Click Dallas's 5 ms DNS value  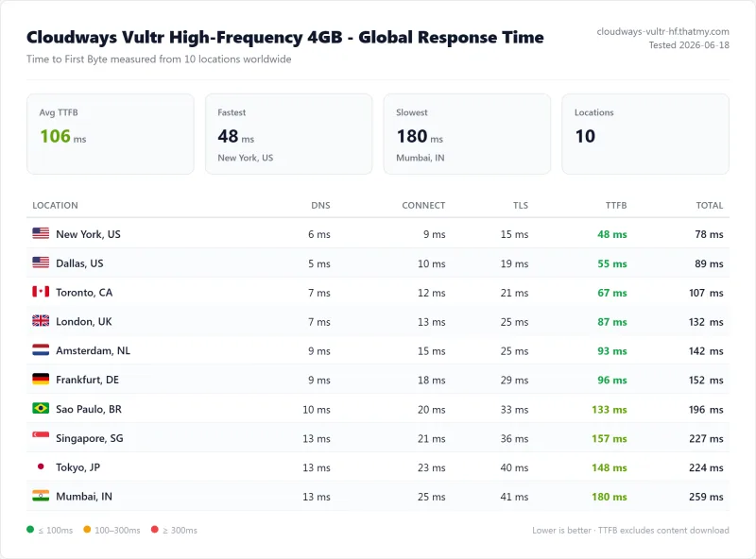pyautogui.click(x=319, y=263)
